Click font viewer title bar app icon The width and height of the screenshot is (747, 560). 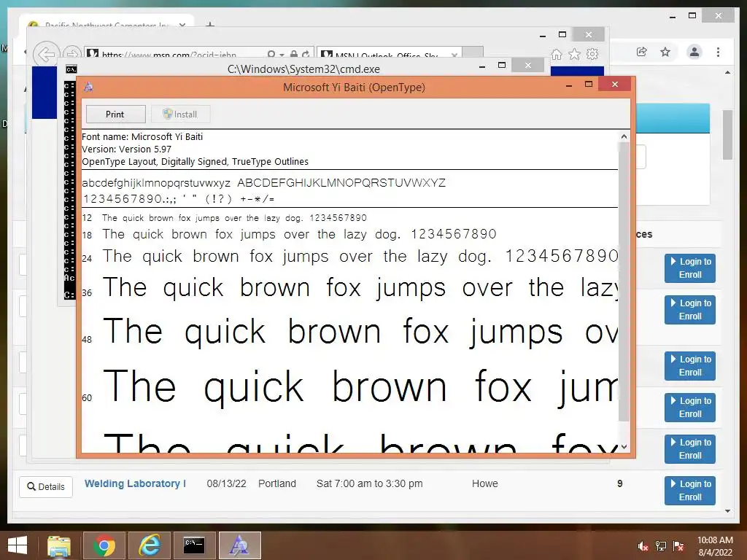pos(88,87)
